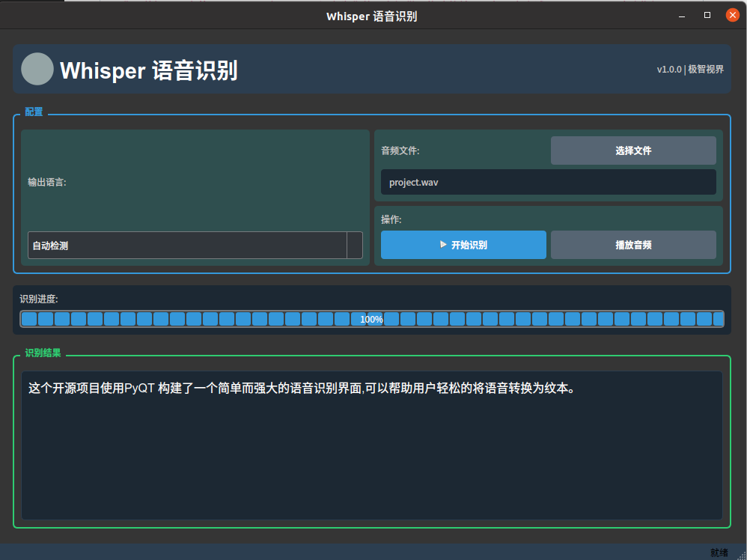Click the 100% recognition progress bar
Screen dimensions: 747x560
(371, 319)
